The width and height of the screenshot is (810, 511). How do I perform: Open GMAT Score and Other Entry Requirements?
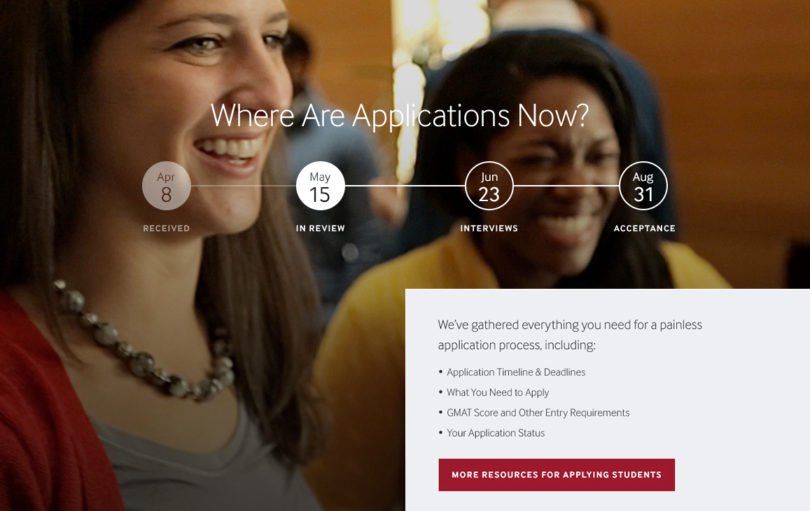(538, 413)
